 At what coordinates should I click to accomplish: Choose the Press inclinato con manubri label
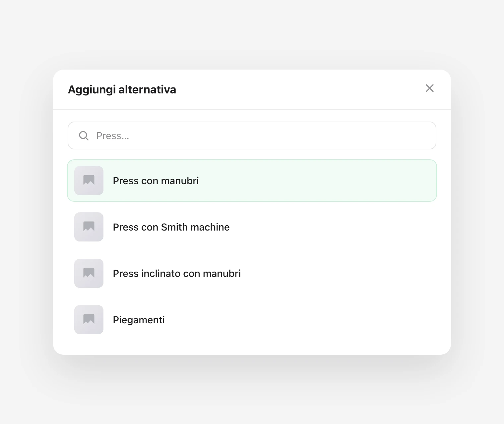pyautogui.click(x=177, y=274)
